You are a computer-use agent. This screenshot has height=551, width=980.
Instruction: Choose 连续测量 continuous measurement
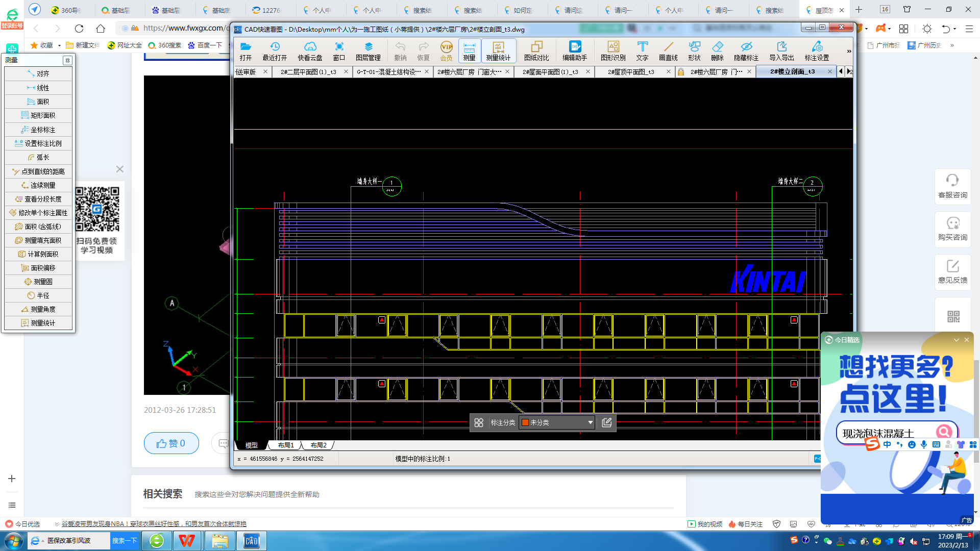click(38, 185)
